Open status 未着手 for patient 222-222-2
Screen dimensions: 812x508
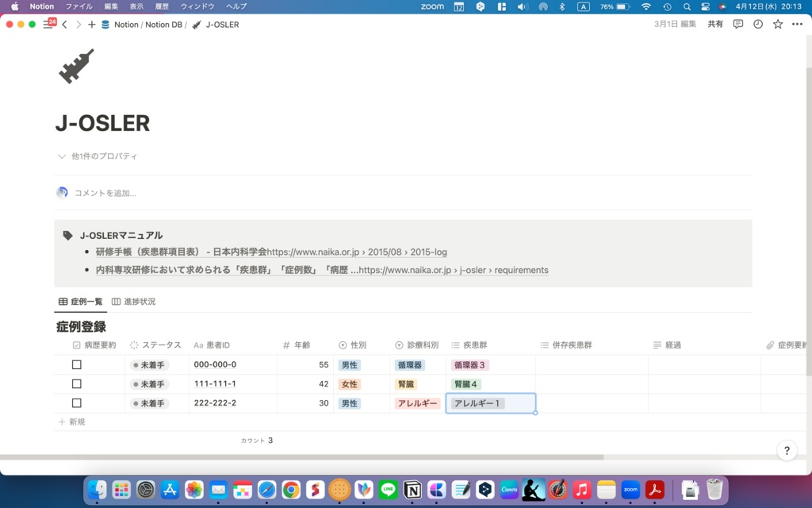(149, 403)
